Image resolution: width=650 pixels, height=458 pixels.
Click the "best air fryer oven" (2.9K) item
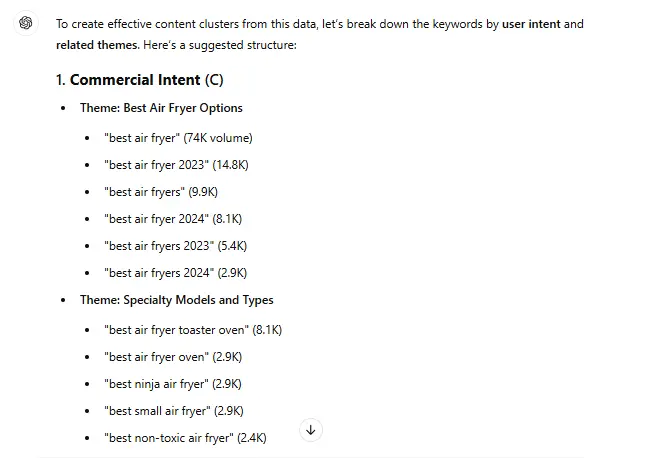pyautogui.click(x=172, y=357)
